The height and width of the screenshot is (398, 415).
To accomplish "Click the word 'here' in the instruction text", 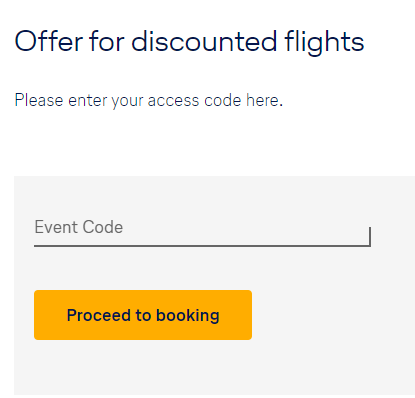I will pyautogui.click(x=263, y=100).
